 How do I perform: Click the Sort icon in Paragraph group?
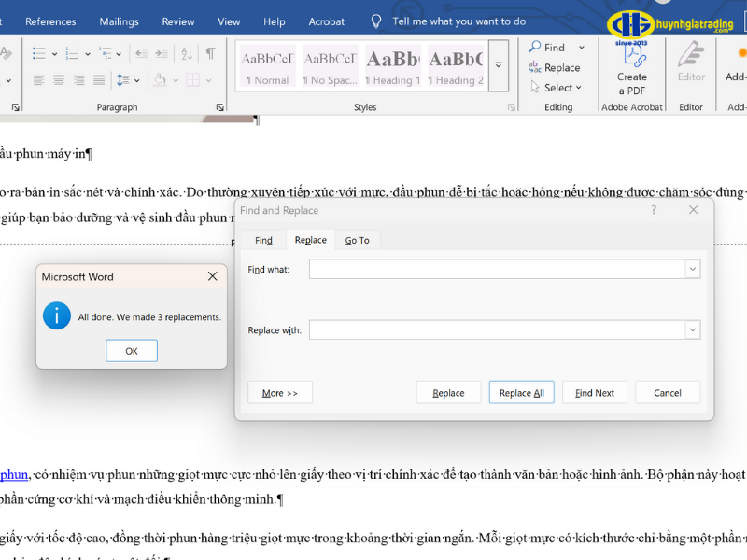pos(188,53)
